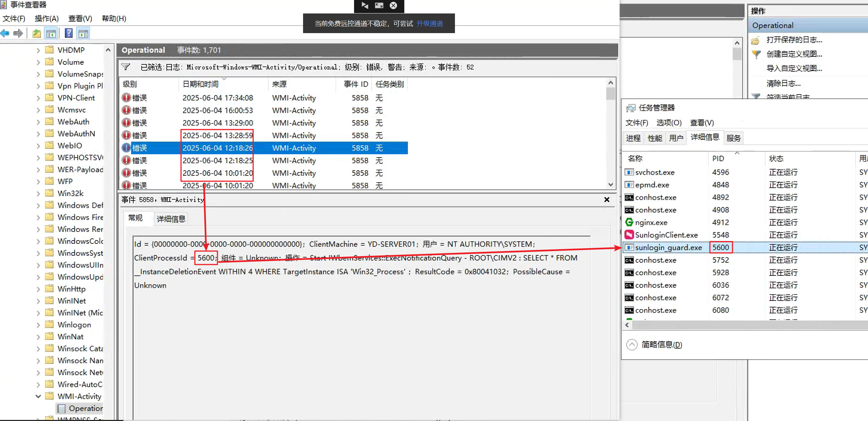868x421 pixels.
Task: Expand the VPN-Client folder node
Action: point(38,98)
